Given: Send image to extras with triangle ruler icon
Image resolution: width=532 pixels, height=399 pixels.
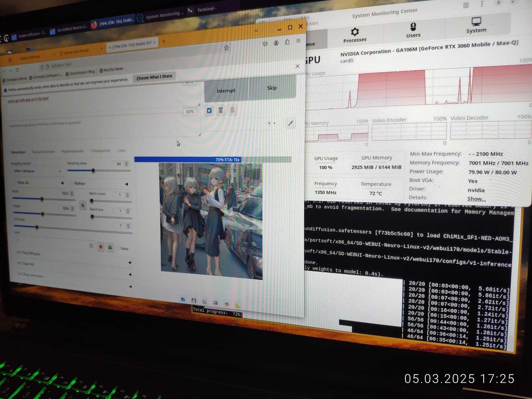Looking at the screenshot, I should pyautogui.click(x=238, y=305).
